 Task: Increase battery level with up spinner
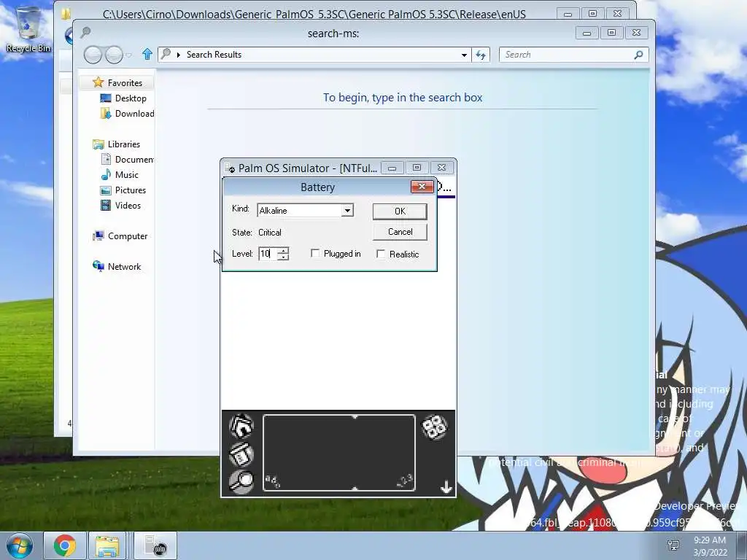[283, 251]
